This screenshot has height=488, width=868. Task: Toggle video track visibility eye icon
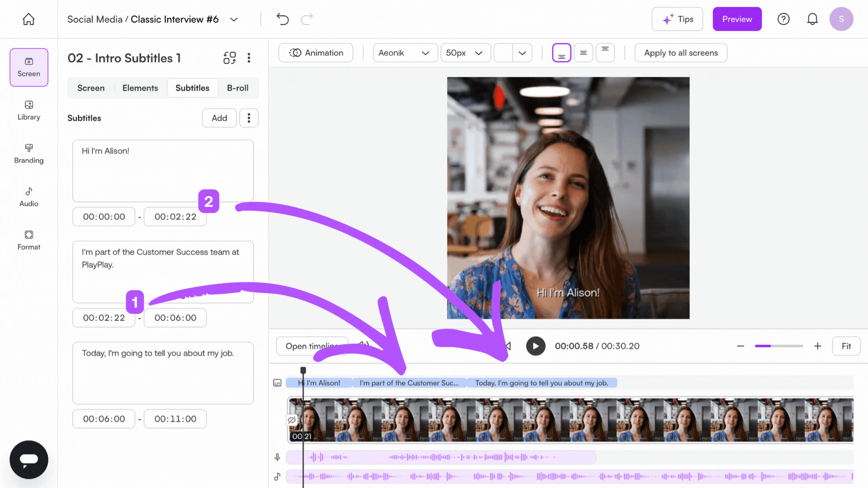click(292, 420)
